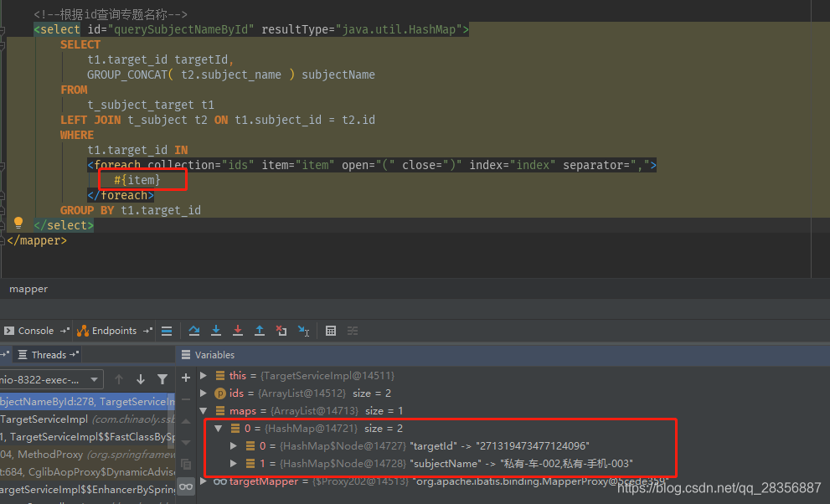
Task: Click the Step Out arrow icon
Action: click(x=260, y=331)
